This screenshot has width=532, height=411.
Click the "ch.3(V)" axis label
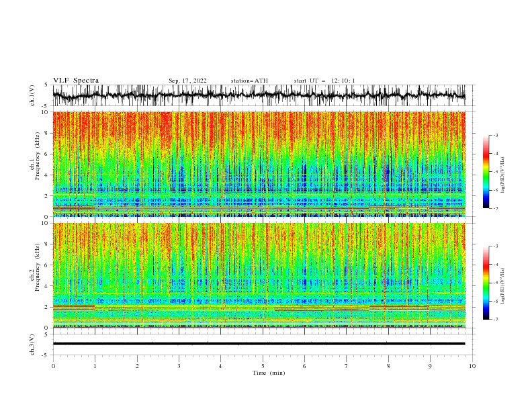tap(32, 345)
